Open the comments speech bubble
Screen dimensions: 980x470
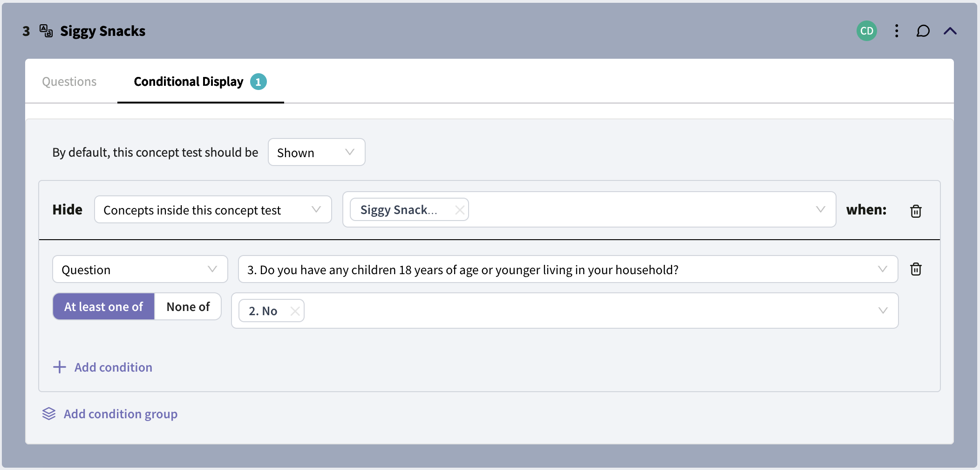click(x=923, y=31)
